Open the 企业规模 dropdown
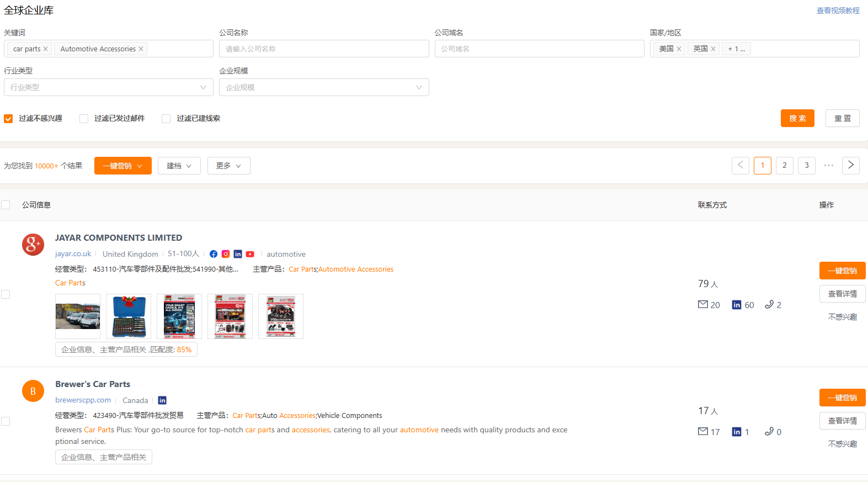The height and width of the screenshot is (482, 868). (x=324, y=87)
